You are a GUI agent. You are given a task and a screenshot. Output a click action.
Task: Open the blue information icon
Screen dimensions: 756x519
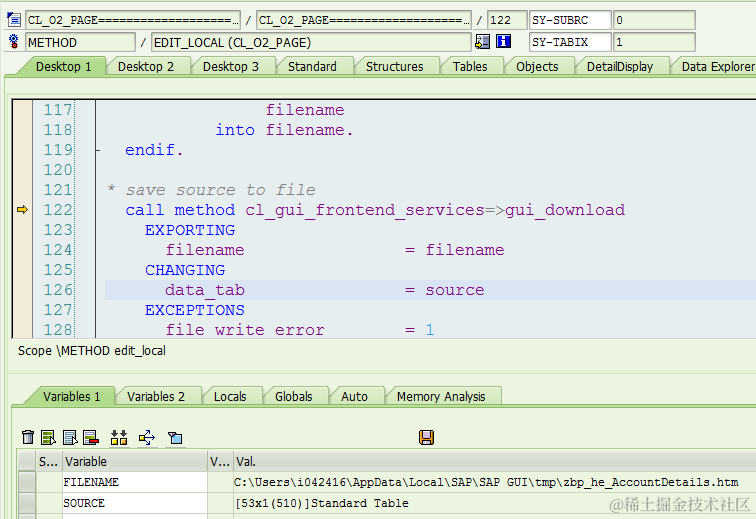503,41
